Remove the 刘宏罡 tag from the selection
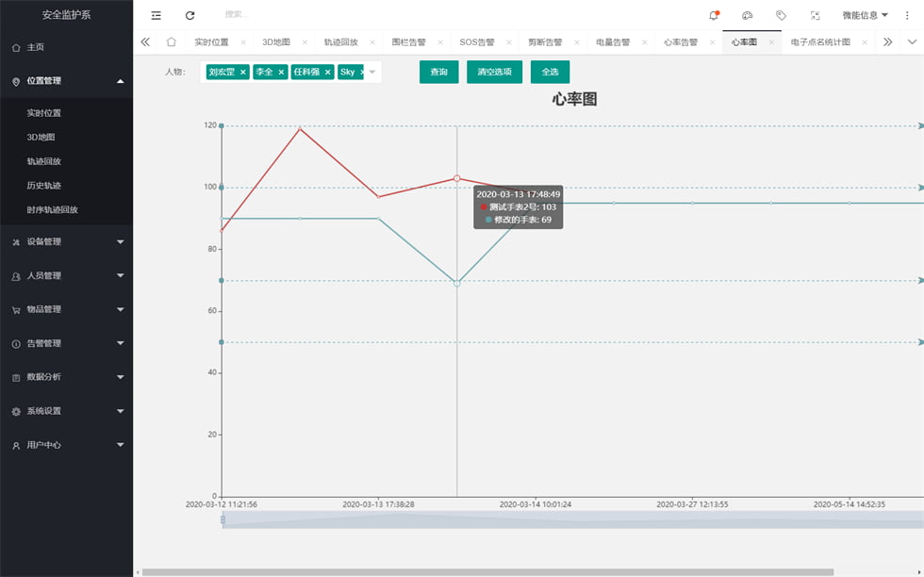Image resolution: width=924 pixels, height=577 pixels. tap(242, 72)
